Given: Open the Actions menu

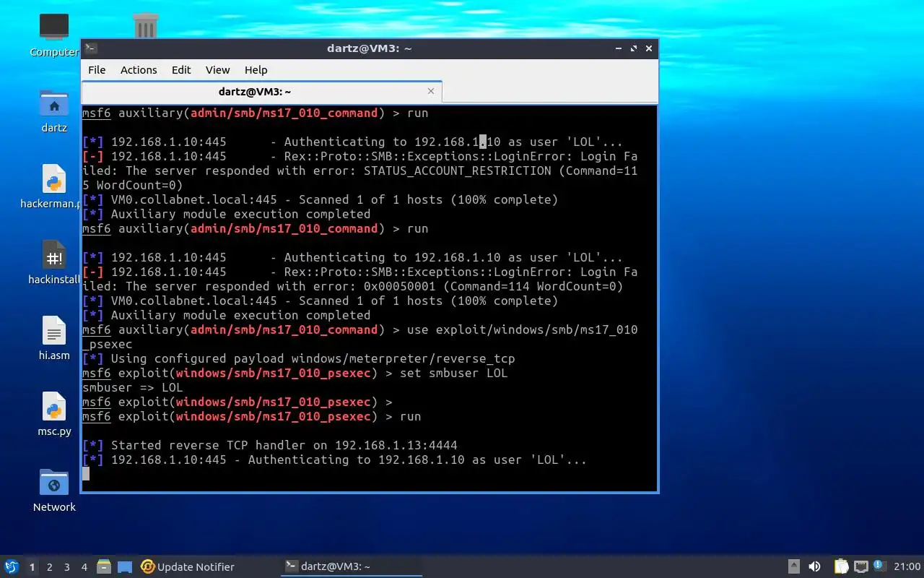Looking at the screenshot, I should (139, 70).
